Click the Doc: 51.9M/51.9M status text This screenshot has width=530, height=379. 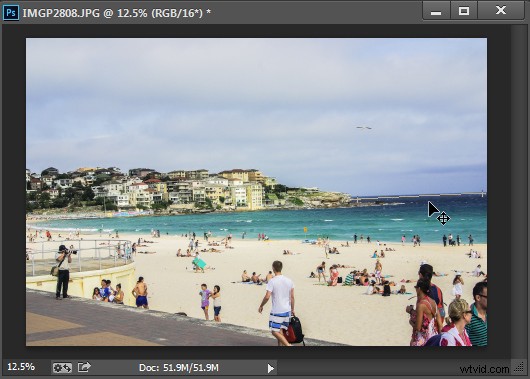coord(179,368)
